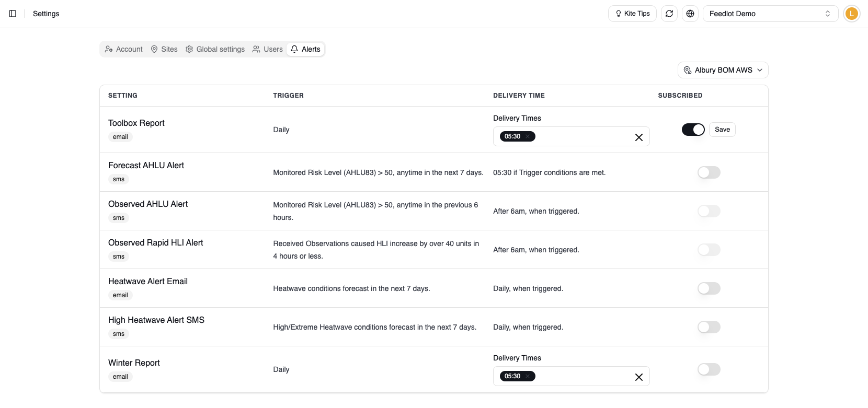
Task: Select the Alerts tab
Action: pyautogui.click(x=305, y=49)
